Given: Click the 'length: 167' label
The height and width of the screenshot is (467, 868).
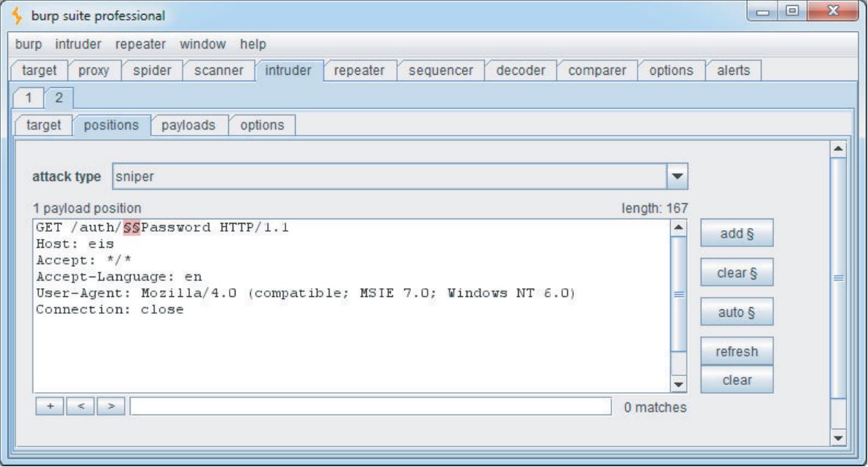Looking at the screenshot, I should pyautogui.click(x=654, y=209).
